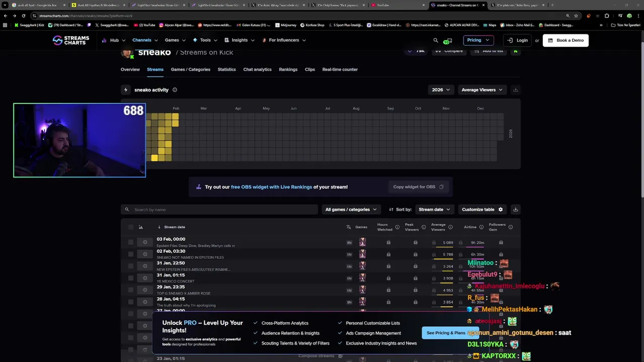The height and width of the screenshot is (362, 644).
Task: Open the Average Viewers metric dropdown
Action: click(x=482, y=90)
